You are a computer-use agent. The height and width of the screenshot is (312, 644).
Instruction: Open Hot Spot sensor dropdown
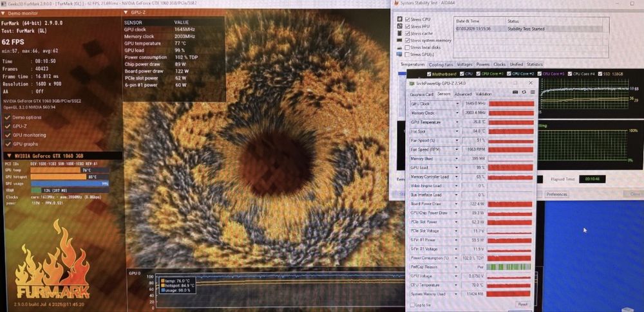(x=457, y=131)
